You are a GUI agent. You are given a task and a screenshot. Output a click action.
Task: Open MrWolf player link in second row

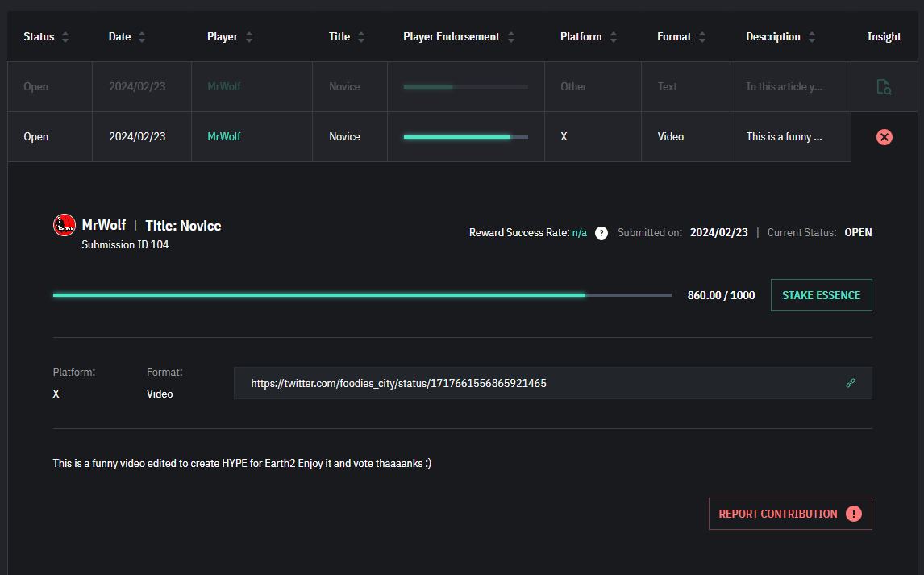(224, 137)
